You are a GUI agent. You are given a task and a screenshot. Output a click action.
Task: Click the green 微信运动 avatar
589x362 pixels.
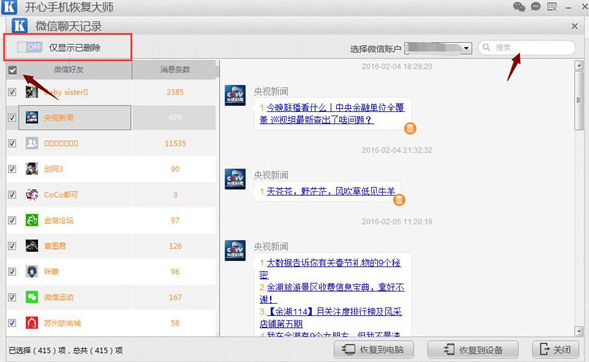click(32, 297)
